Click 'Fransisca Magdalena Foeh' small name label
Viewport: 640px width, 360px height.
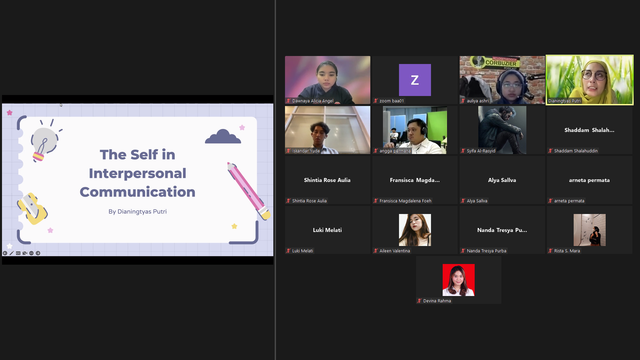click(x=405, y=201)
